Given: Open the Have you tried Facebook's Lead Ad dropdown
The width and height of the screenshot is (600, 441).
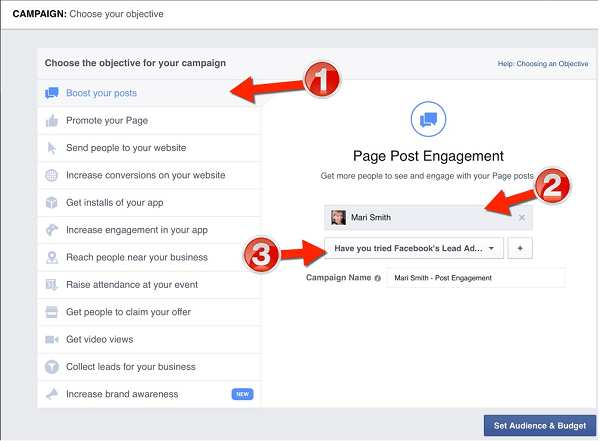Looking at the screenshot, I should click(414, 248).
